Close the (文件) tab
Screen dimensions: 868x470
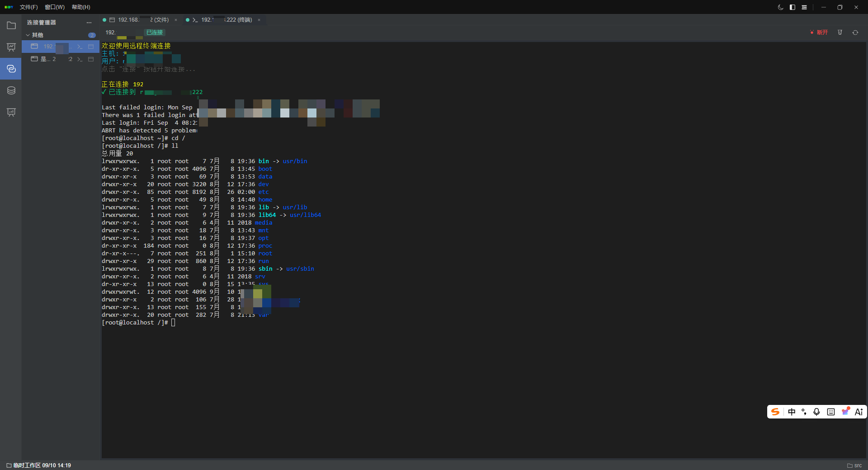click(x=176, y=20)
